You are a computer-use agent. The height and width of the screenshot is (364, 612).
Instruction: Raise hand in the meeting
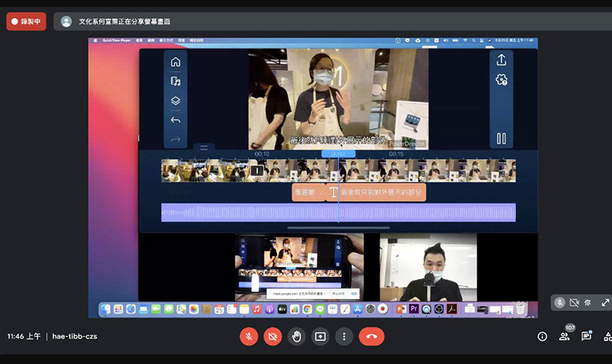pos(296,336)
